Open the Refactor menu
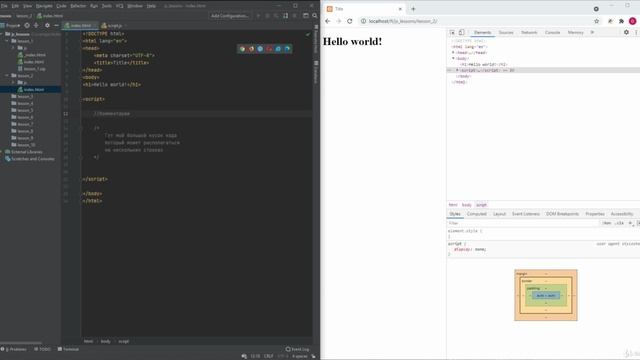The height and width of the screenshot is (360, 640). (x=78, y=6)
